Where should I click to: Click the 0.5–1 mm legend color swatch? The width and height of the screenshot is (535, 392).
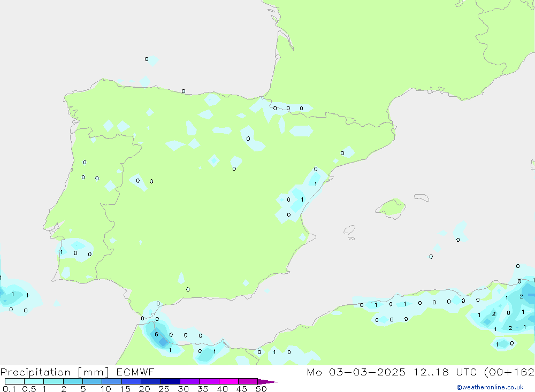[x=34, y=381]
